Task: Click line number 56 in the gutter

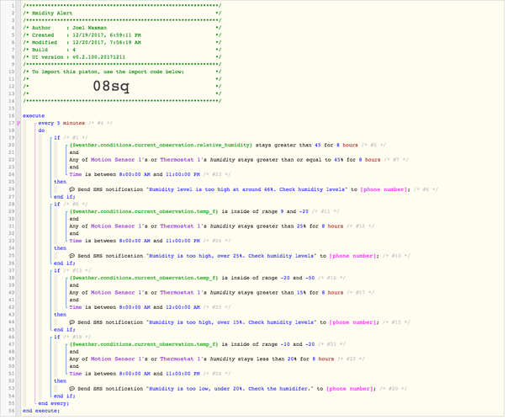Action: tap(12, 411)
